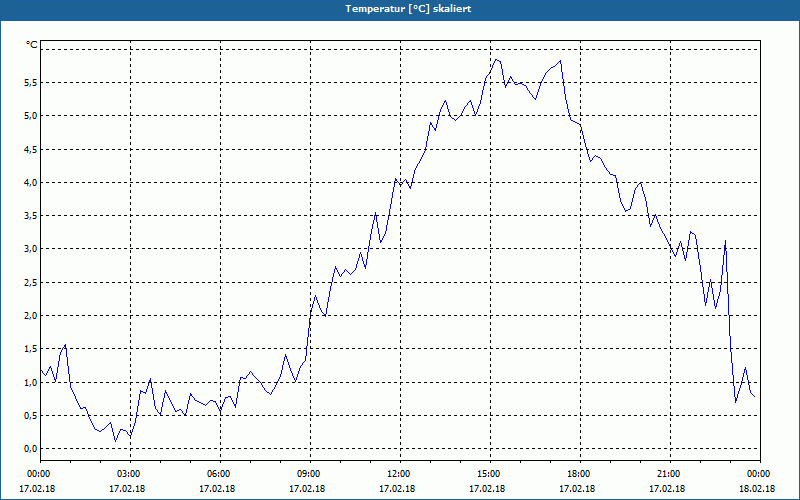Click the 06:00 time axis label
800x500 pixels.
click(x=220, y=474)
